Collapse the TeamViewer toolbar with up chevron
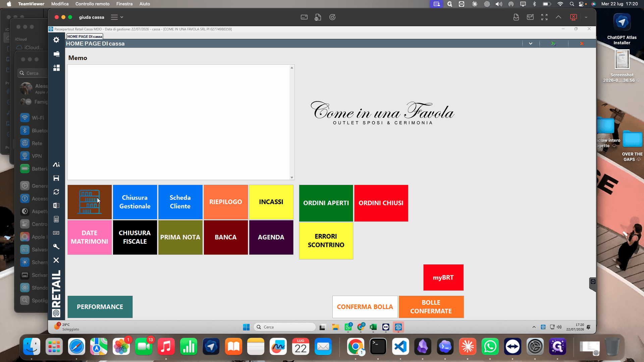The height and width of the screenshot is (362, 644). pos(558,17)
